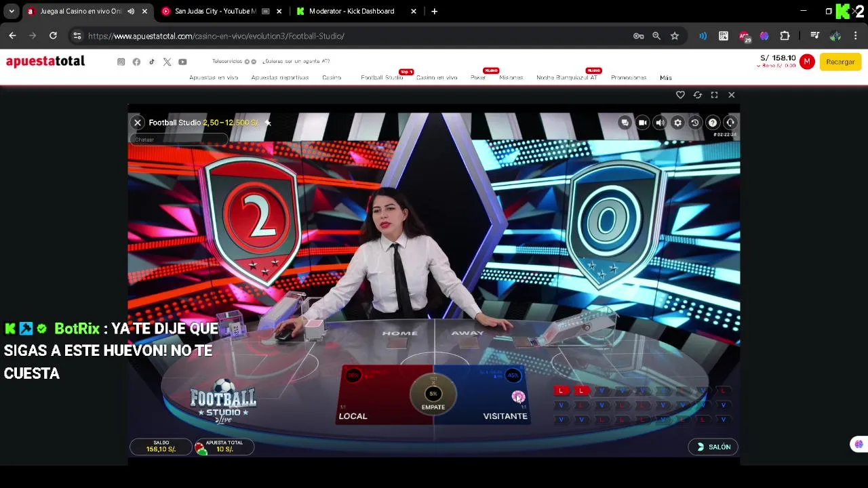Screen dimensions: 868x488
Task: Click purple floating widget at right edge
Action: [859, 445]
